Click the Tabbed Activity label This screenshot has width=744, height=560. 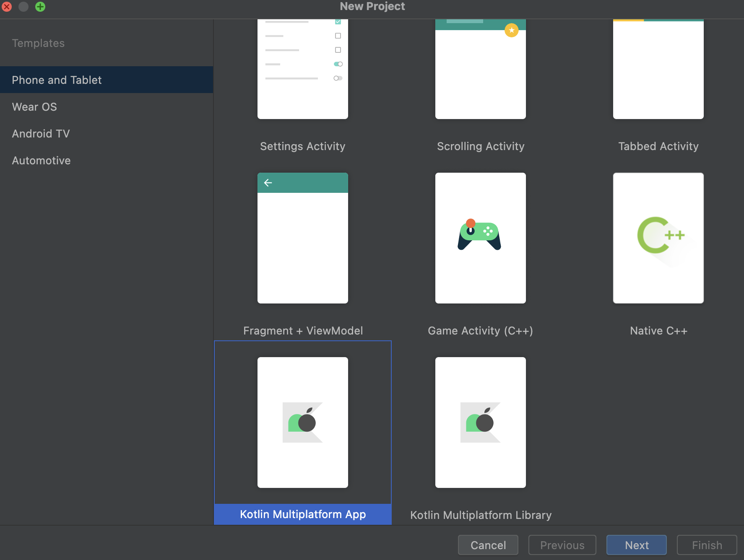(x=658, y=146)
